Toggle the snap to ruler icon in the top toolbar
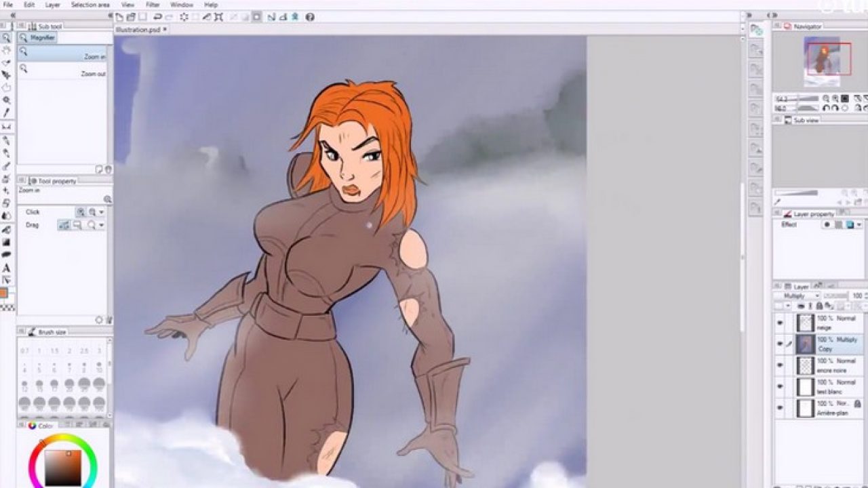The width and height of the screenshot is (868, 488). (270, 17)
